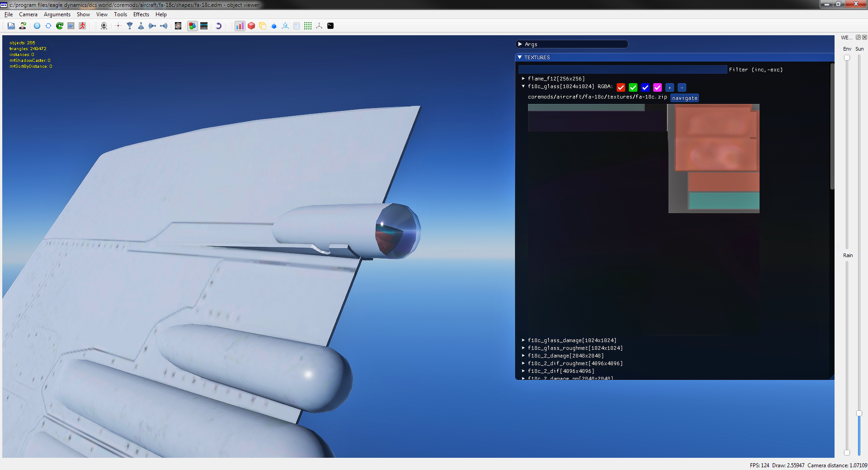Click the blue wireframe mesh icon
Image resolution: width=868 pixels, height=470 pixels.
coord(285,26)
